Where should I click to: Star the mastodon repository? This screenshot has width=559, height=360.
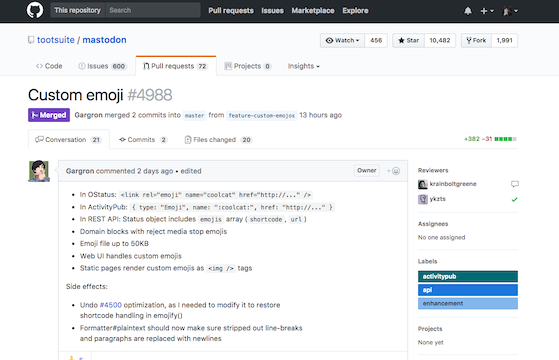pyautogui.click(x=409, y=41)
